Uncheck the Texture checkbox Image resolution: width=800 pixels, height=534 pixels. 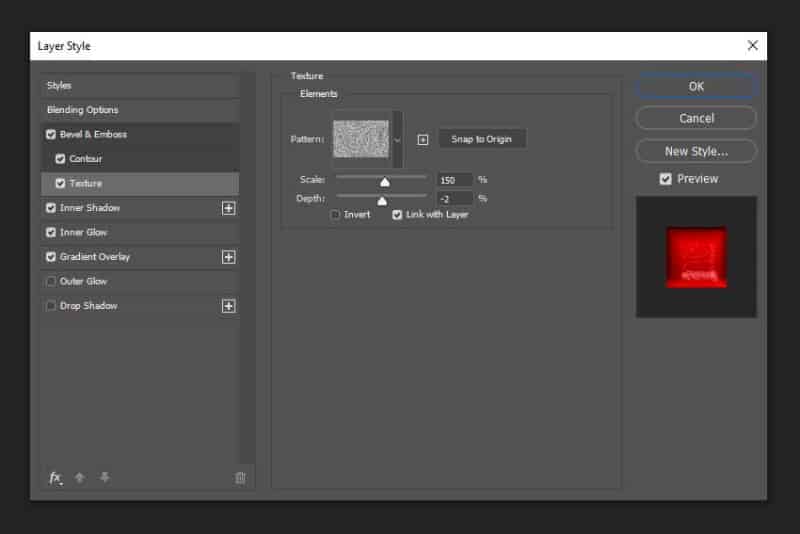coord(60,184)
